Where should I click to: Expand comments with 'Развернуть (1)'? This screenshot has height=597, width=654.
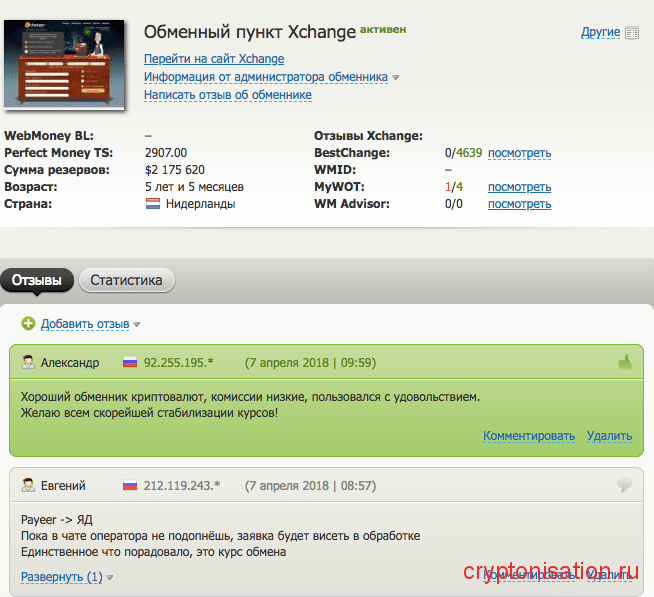click(x=62, y=577)
